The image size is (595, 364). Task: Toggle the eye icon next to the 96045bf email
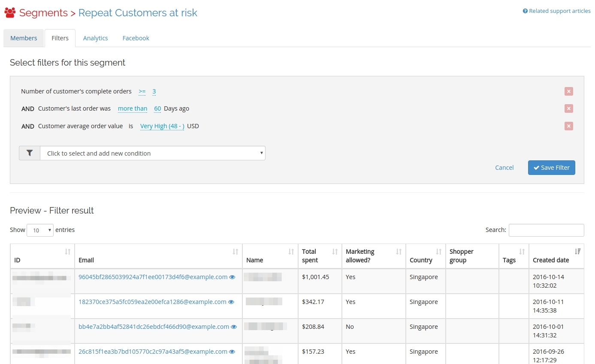pos(233,277)
